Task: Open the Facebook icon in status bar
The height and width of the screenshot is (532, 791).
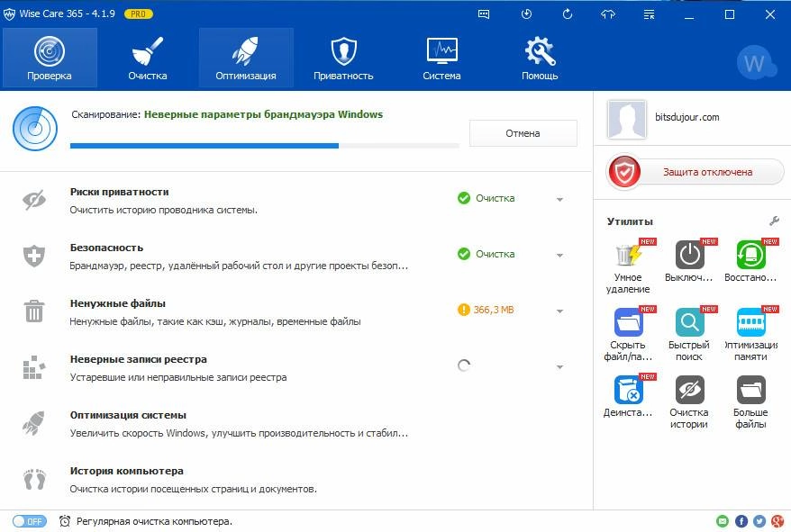Action: click(x=741, y=521)
